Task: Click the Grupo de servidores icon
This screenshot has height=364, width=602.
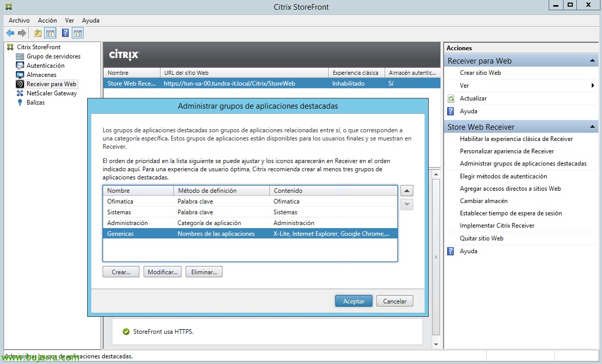Action: [20, 56]
